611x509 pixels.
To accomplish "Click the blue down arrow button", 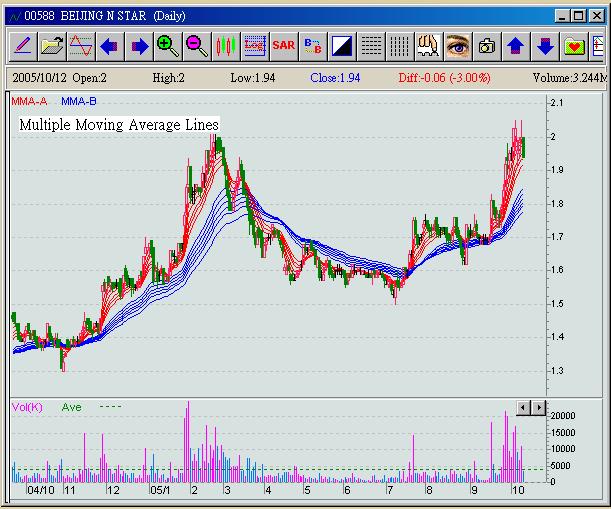I will (544, 46).
